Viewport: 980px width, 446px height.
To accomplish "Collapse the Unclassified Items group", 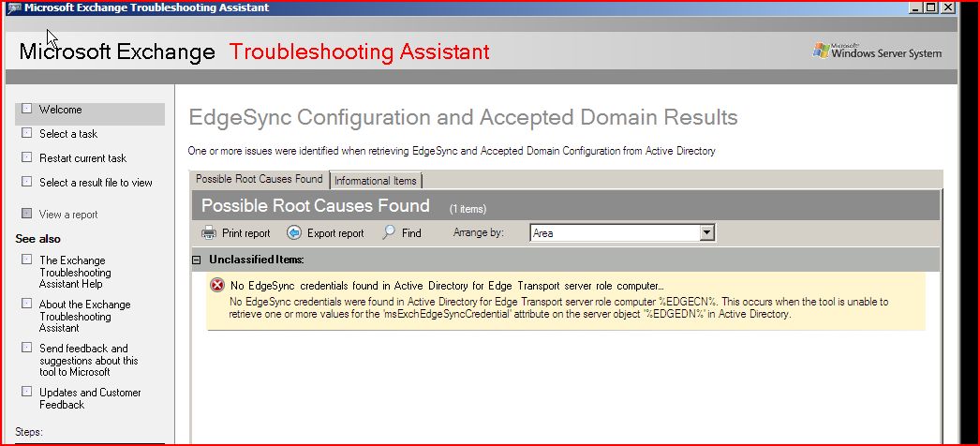I will point(197,260).
